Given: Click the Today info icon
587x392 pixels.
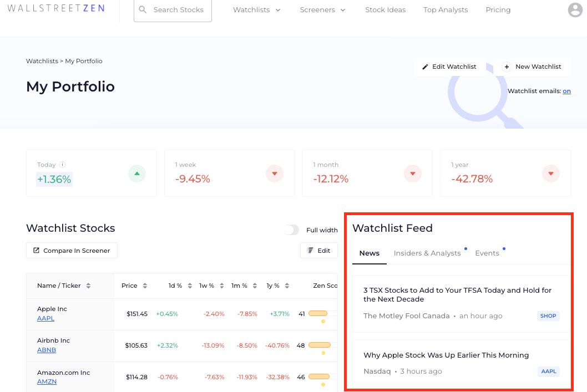Looking at the screenshot, I should click(63, 165).
